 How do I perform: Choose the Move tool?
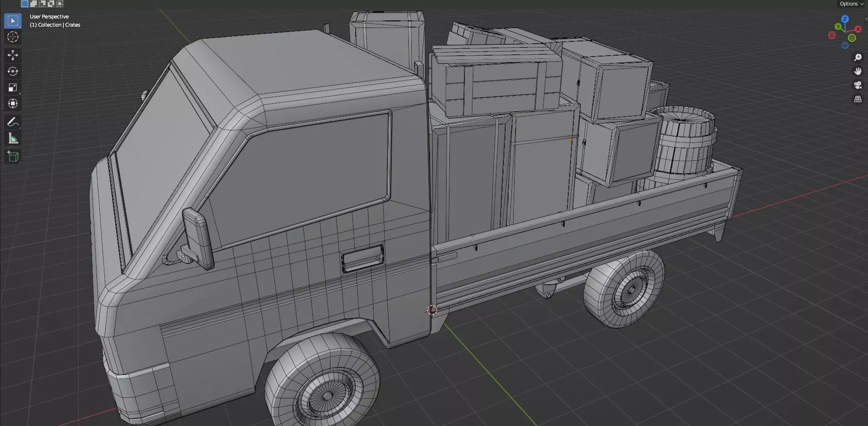coord(13,55)
